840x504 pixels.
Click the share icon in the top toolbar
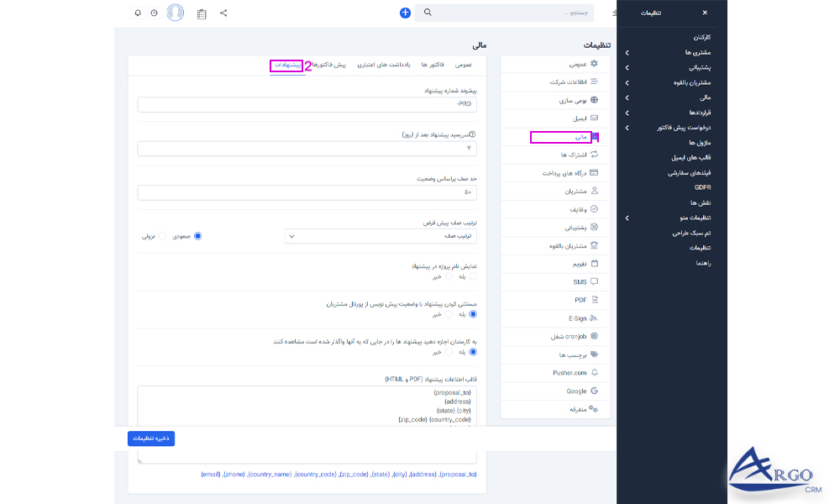223,13
